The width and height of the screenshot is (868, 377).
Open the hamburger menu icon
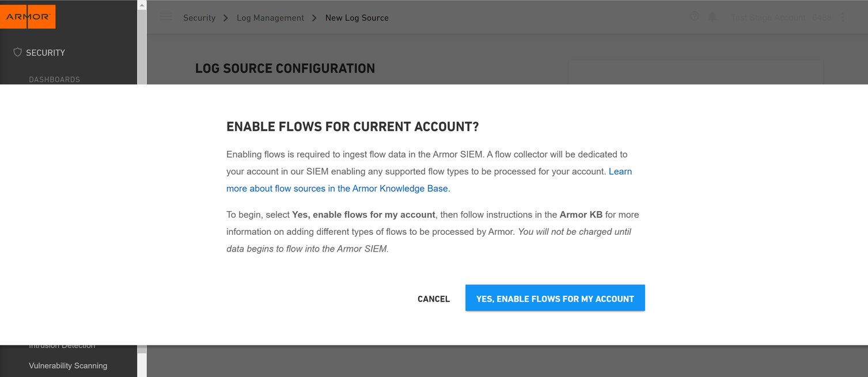(x=166, y=17)
